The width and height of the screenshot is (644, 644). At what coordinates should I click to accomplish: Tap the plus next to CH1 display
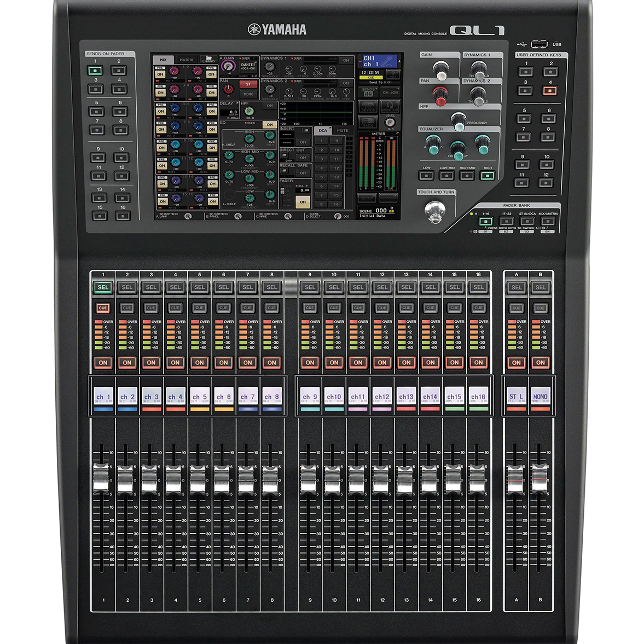pyautogui.click(x=399, y=61)
